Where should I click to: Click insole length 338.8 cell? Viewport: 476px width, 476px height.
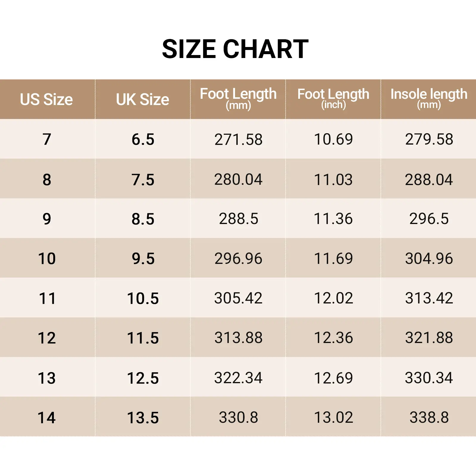pos(429,417)
